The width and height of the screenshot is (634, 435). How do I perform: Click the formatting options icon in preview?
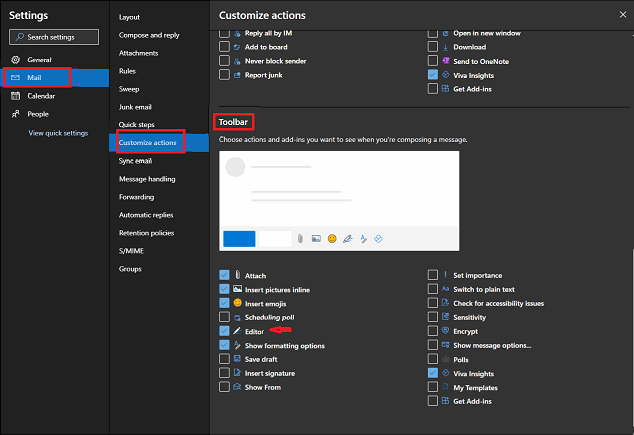pyautogui.click(x=363, y=239)
